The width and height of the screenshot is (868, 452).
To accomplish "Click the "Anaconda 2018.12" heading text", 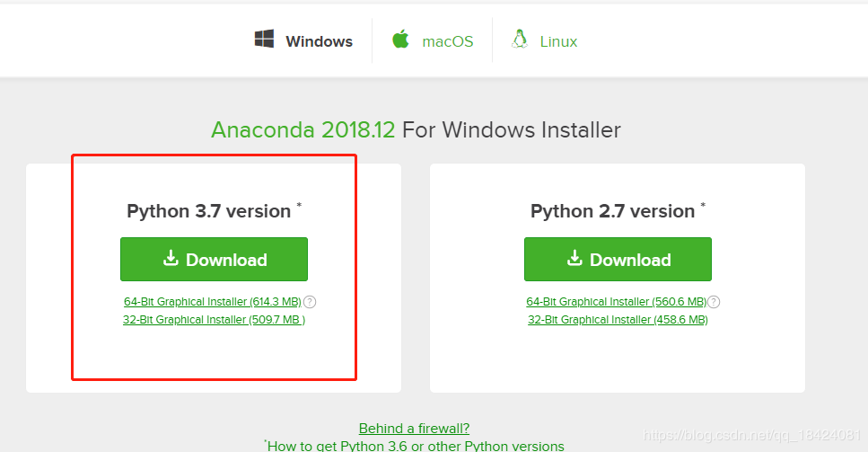I will click(302, 130).
